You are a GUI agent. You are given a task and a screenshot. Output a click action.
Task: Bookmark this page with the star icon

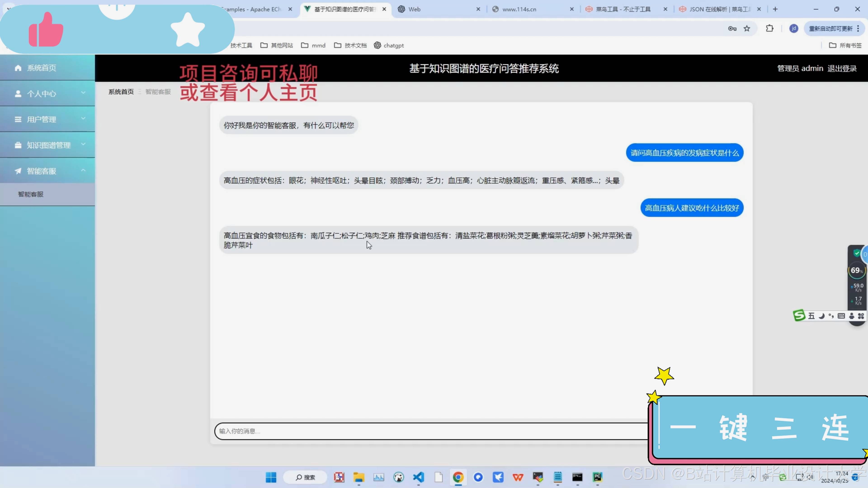tap(747, 29)
